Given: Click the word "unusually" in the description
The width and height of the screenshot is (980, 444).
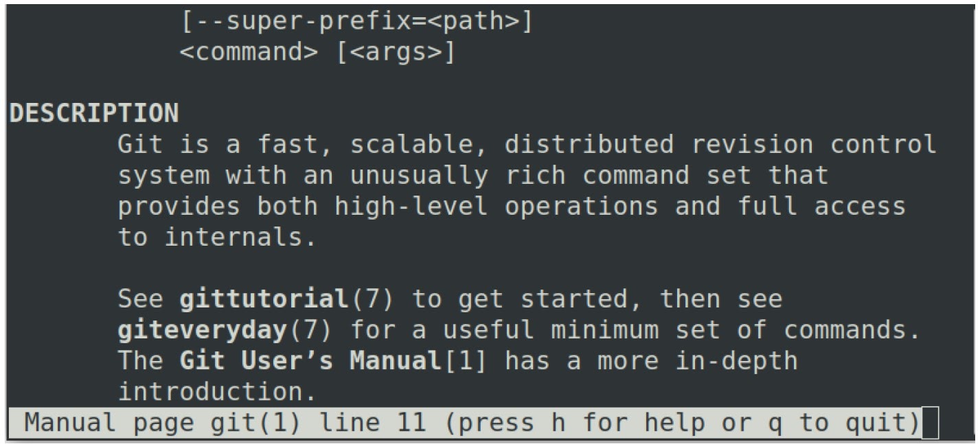Looking at the screenshot, I should [x=419, y=176].
